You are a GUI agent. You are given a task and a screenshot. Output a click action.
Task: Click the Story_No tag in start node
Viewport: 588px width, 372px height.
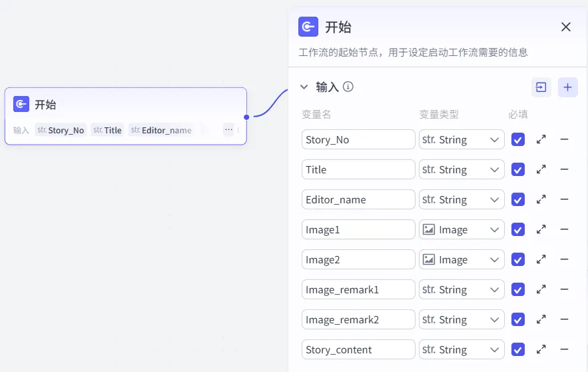(x=61, y=130)
